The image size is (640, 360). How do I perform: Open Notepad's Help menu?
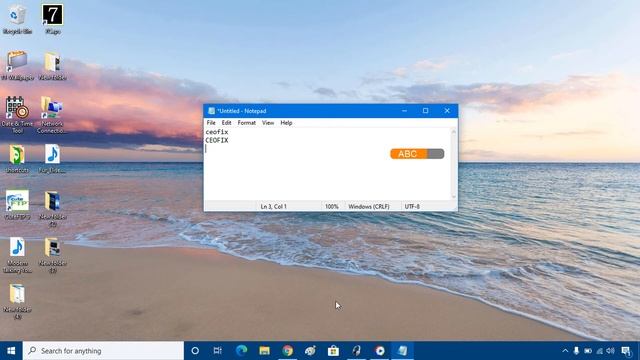coord(286,122)
